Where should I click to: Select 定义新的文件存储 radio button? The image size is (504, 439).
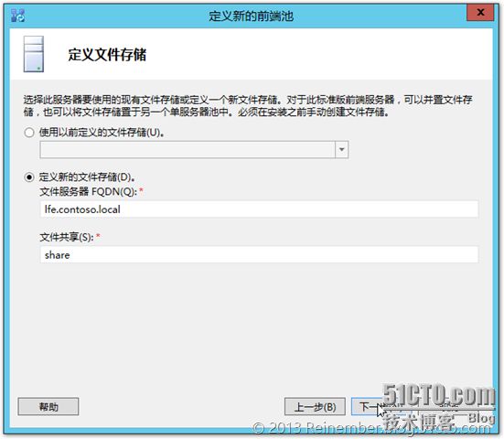click(29, 177)
